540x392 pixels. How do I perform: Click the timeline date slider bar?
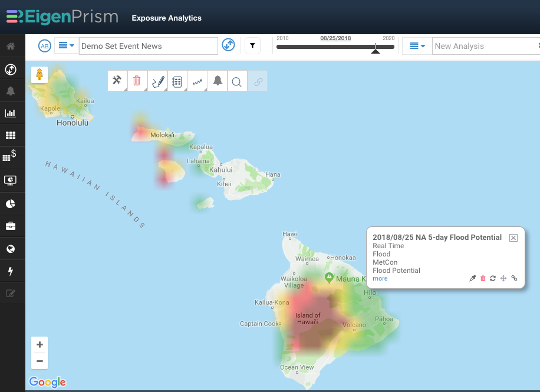(335, 47)
